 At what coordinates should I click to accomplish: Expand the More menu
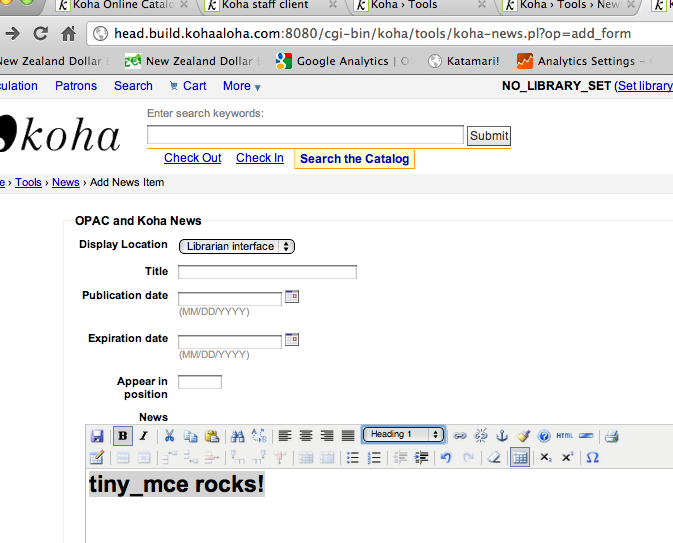(x=241, y=86)
